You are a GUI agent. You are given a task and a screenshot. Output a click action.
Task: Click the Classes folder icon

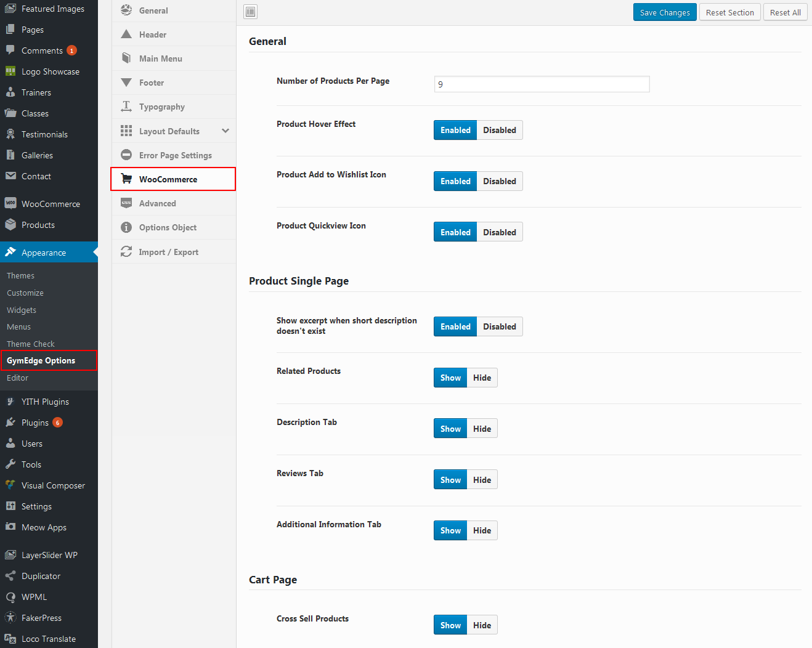tap(10, 113)
